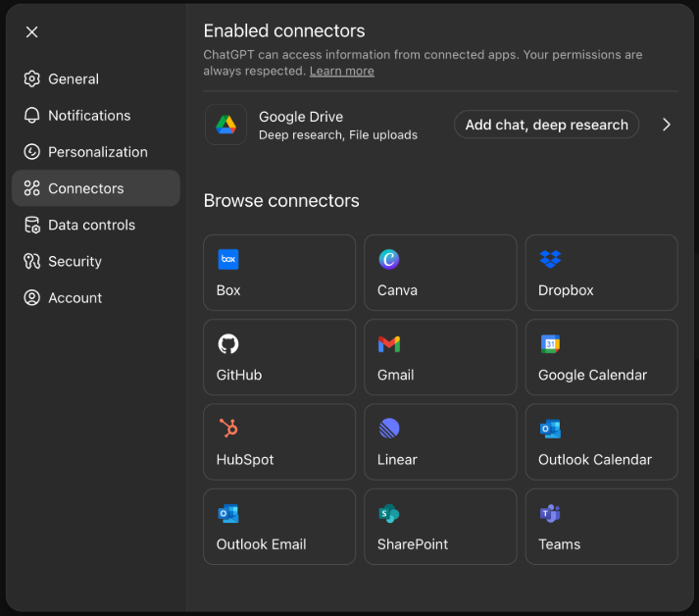Click the GitHub octocat icon

coord(227,344)
